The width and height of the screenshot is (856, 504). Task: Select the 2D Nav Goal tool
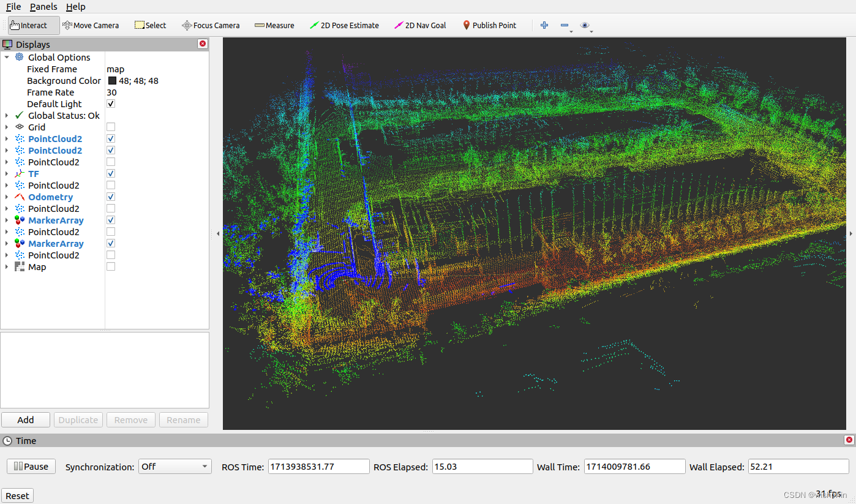click(420, 25)
